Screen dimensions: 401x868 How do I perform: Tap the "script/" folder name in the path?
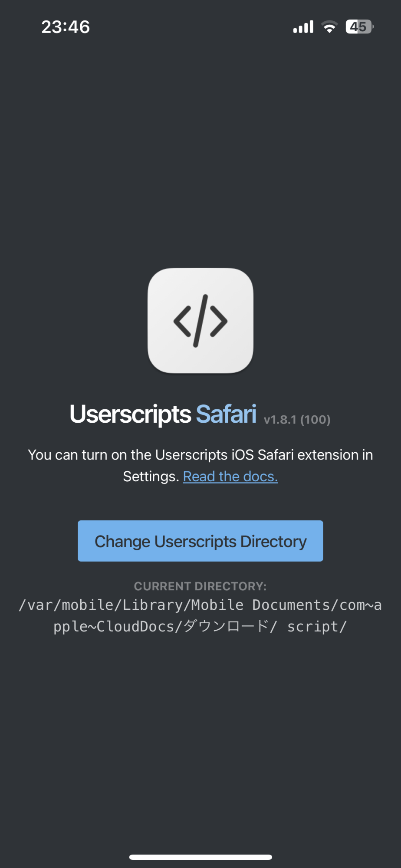(317, 627)
